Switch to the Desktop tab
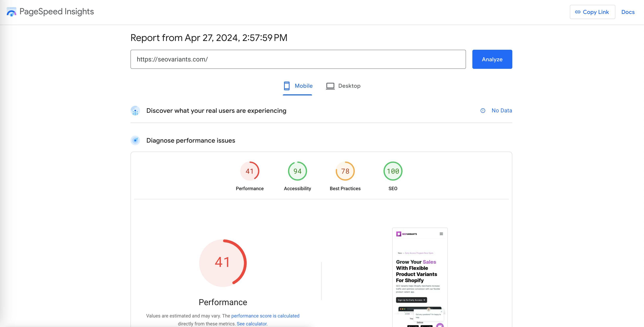This screenshot has height=327, width=644. click(343, 86)
